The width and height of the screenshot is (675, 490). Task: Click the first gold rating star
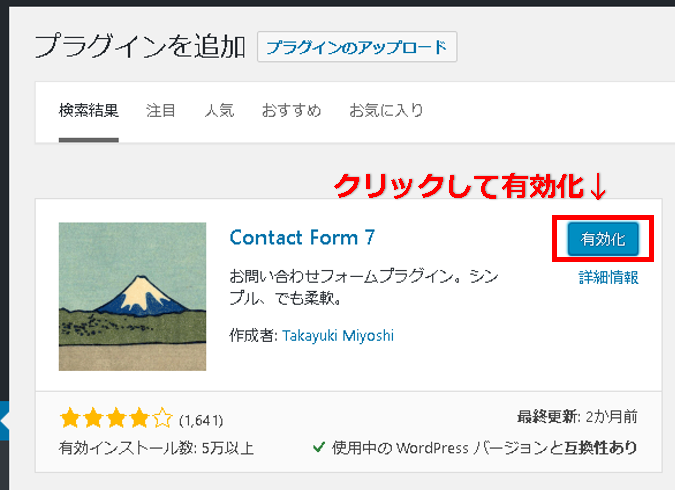pos(70,418)
